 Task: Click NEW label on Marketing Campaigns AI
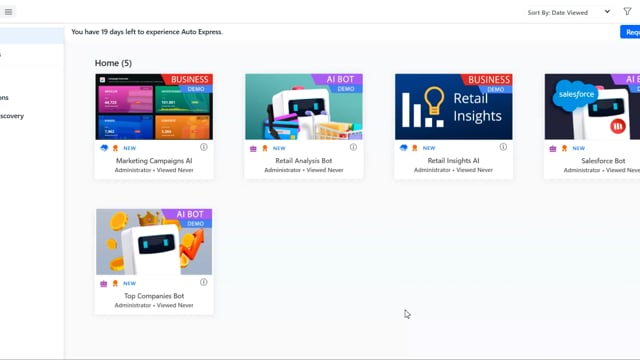[130, 148]
